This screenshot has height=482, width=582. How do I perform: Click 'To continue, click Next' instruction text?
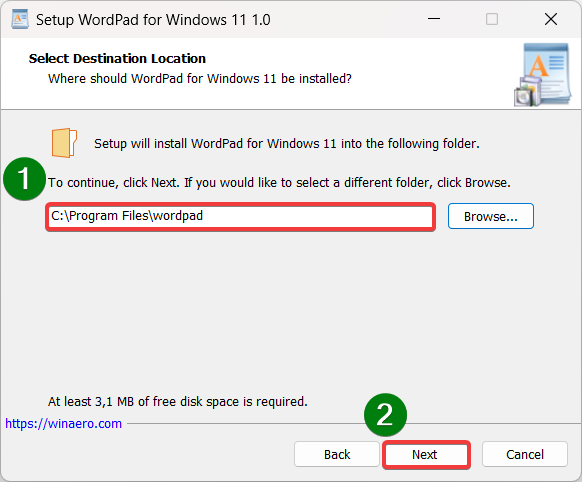pyautogui.click(x=279, y=183)
